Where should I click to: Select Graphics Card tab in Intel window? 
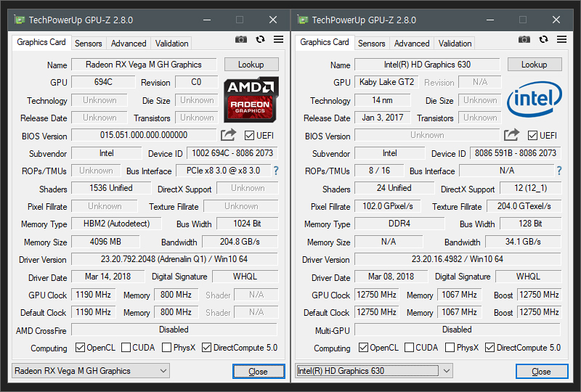(x=325, y=42)
